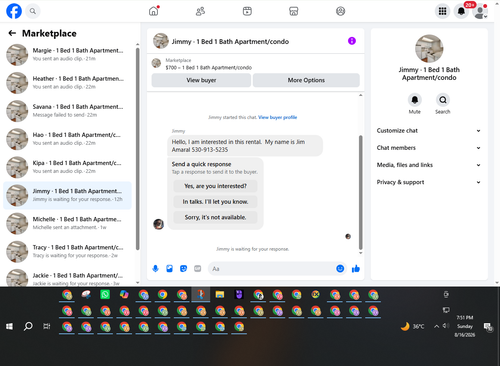The image size is (500, 366).
Task: Record a voice clip microphone
Action: click(x=155, y=269)
